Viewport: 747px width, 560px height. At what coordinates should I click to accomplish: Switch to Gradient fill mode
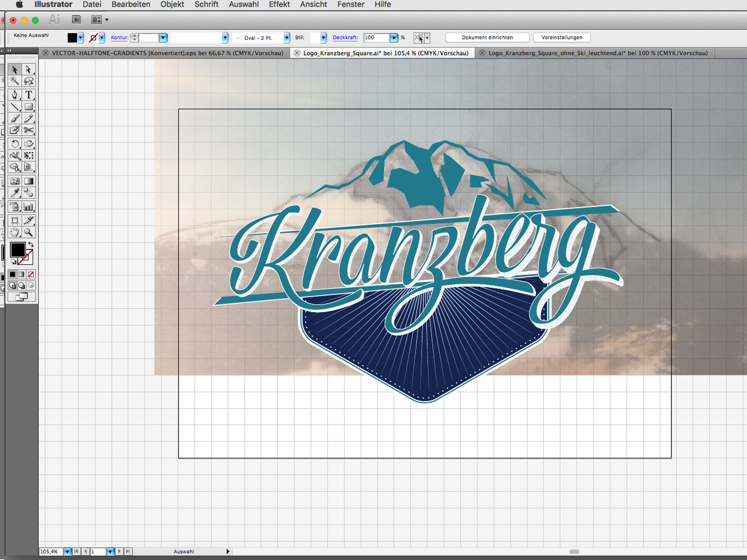pyautogui.click(x=22, y=274)
